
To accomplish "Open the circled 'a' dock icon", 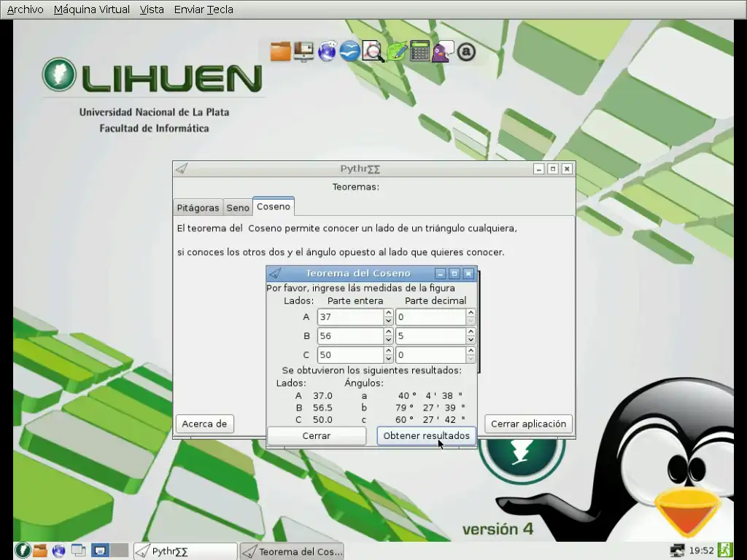I will [466, 52].
